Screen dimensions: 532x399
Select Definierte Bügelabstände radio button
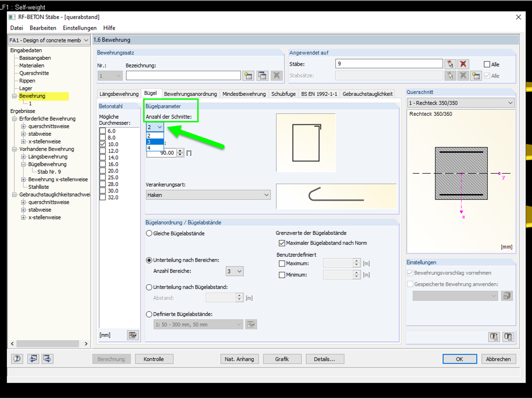[149, 314]
